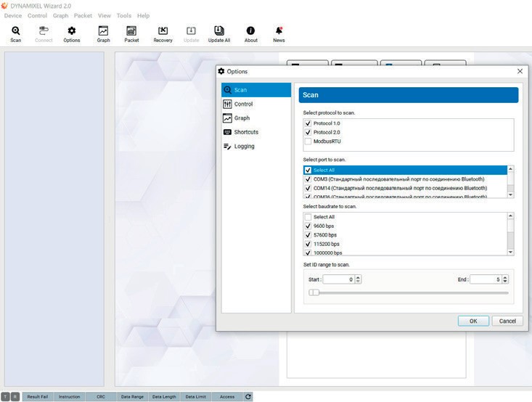Click the Scan icon in the toolbar
532x402 pixels.
[x=15, y=33]
